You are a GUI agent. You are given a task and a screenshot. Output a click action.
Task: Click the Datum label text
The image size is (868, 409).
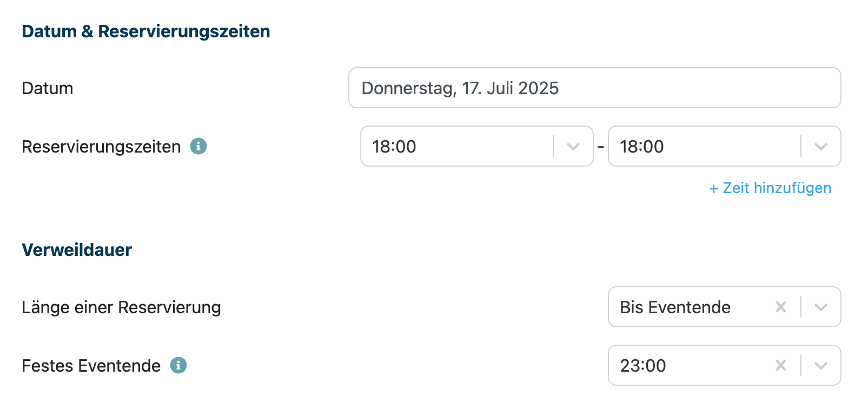(x=48, y=88)
